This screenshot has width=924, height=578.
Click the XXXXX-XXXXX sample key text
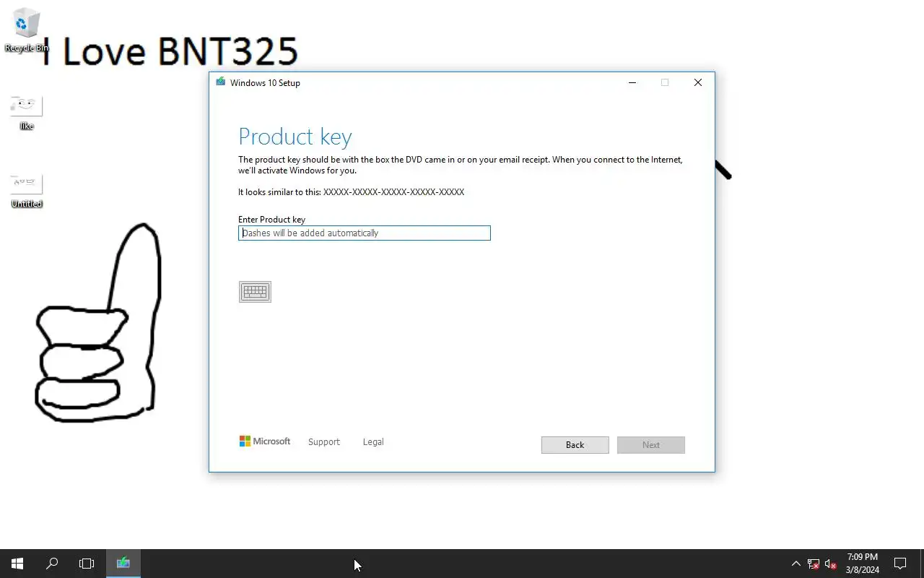[394, 192]
